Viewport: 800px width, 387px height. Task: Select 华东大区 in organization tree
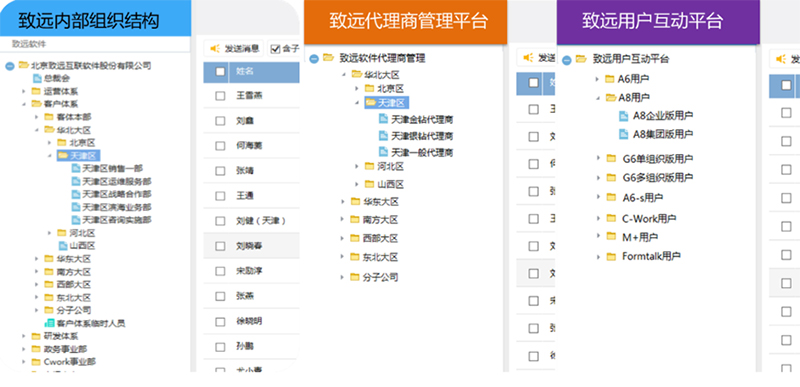tap(73, 259)
